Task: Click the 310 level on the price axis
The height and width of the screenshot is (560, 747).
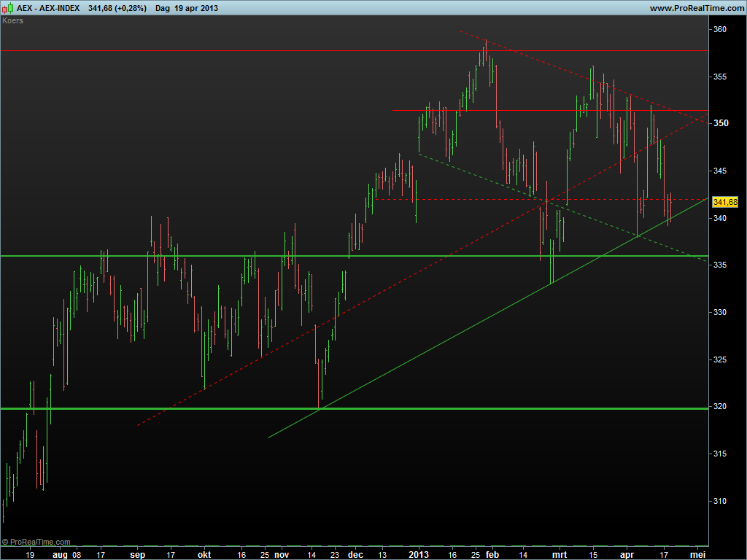Action: 720,501
